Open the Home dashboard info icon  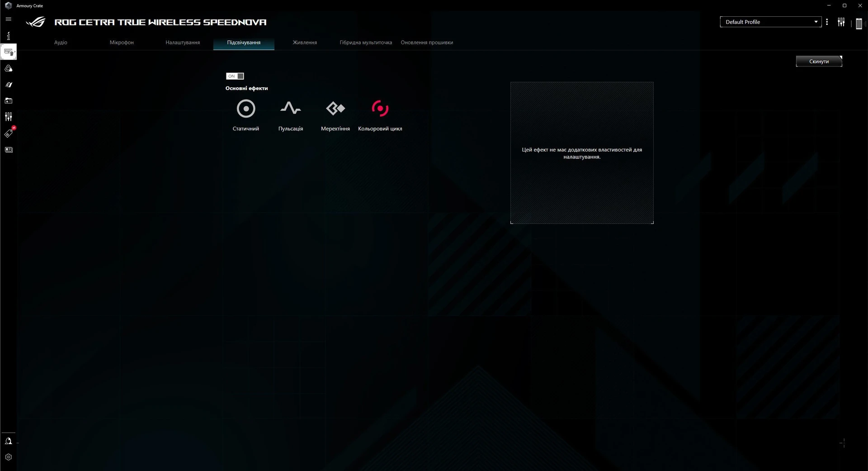[x=8, y=36]
